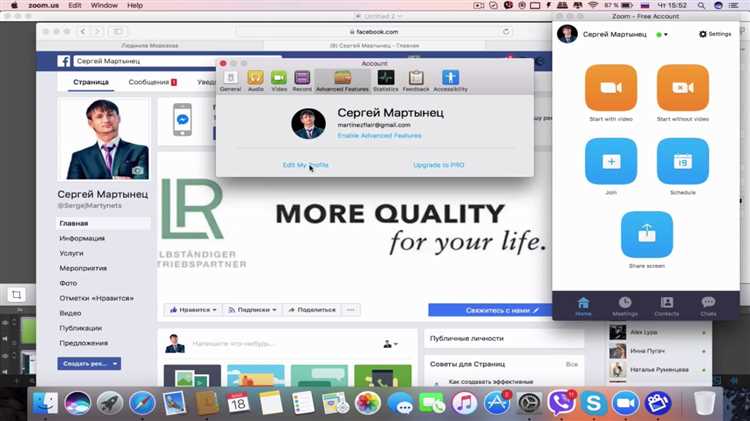Viewport: 750px width, 421px height.
Task: Open the Feedback tab
Action: [416, 81]
